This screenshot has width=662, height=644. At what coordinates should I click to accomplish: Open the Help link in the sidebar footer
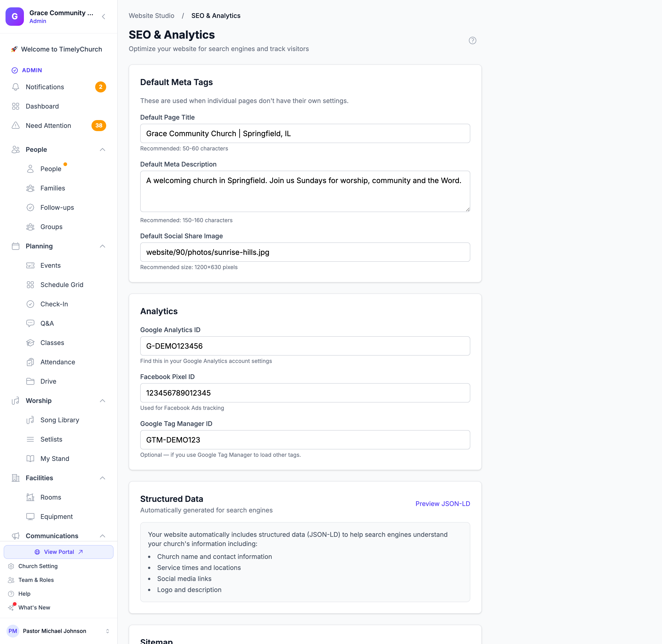pyautogui.click(x=24, y=594)
